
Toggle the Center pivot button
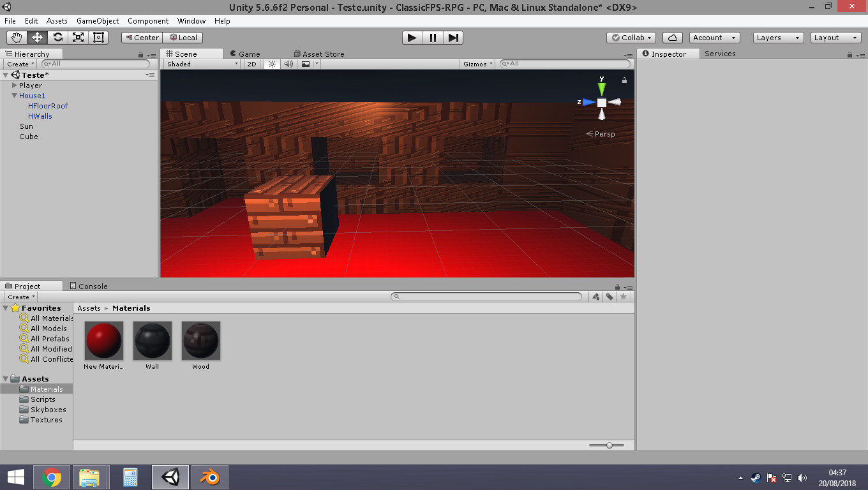[x=142, y=38]
